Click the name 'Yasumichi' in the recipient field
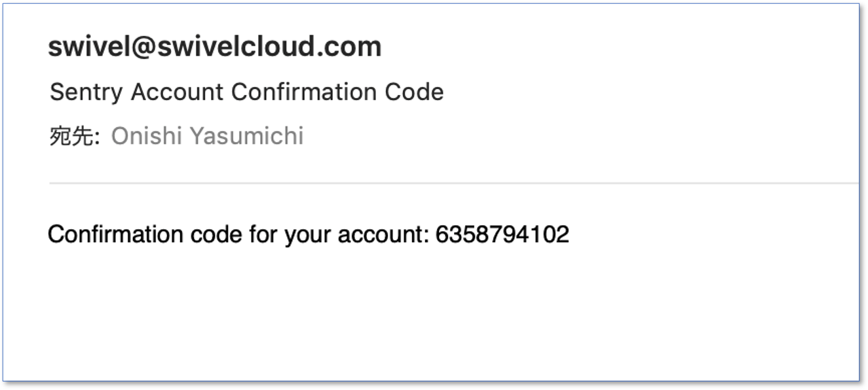Screen dimensions: 868x390 coord(246,136)
